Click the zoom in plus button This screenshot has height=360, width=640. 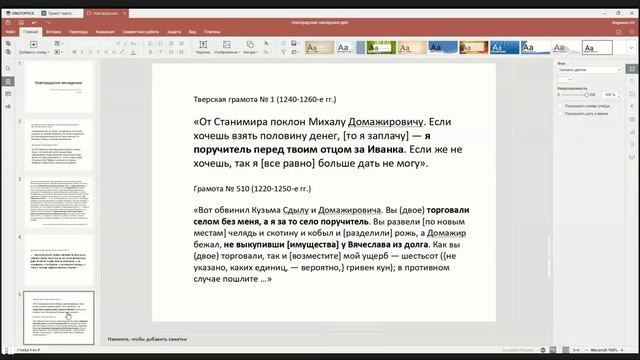[622, 350]
